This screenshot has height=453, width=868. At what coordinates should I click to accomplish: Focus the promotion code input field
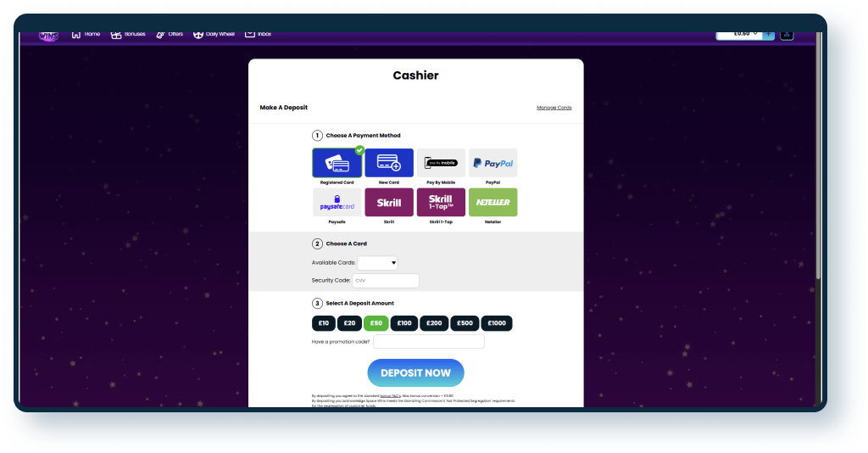428,342
